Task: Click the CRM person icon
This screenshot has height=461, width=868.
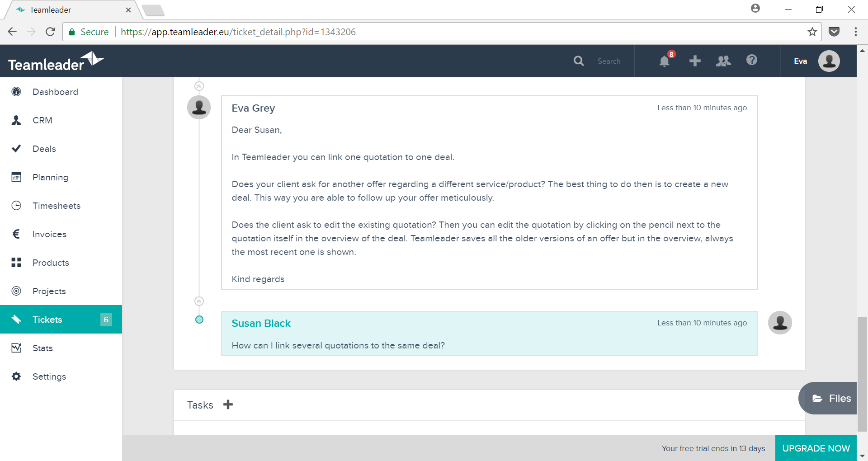Action: 16,120
